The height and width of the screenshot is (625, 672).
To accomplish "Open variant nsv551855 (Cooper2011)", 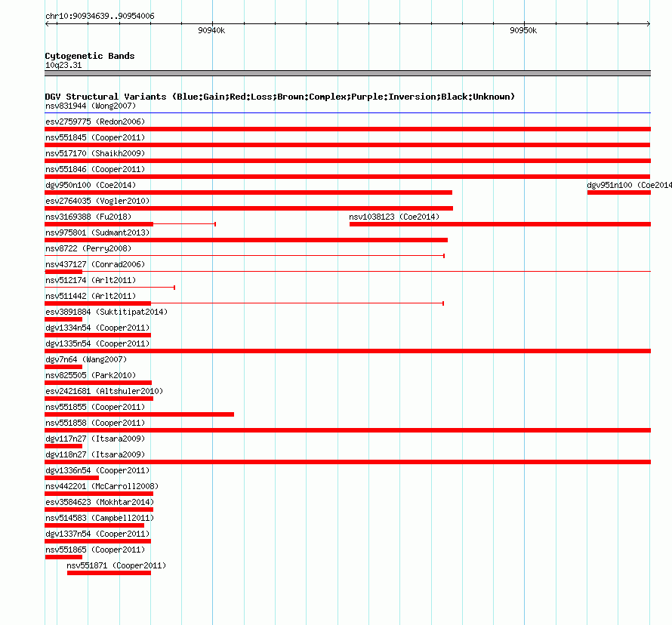I will pos(95,407).
